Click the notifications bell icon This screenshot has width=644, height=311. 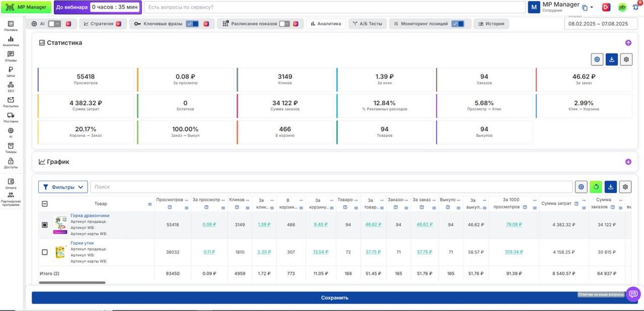635,7
